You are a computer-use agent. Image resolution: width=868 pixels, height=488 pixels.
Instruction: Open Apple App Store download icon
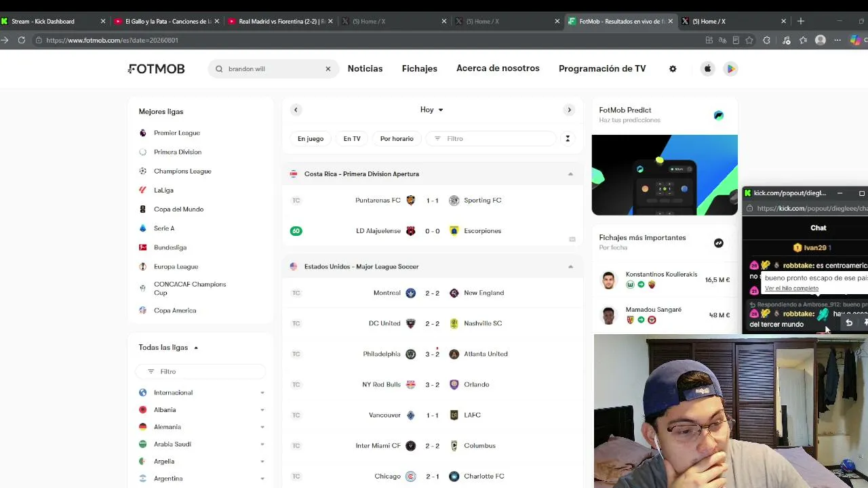pyautogui.click(x=707, y=68)
